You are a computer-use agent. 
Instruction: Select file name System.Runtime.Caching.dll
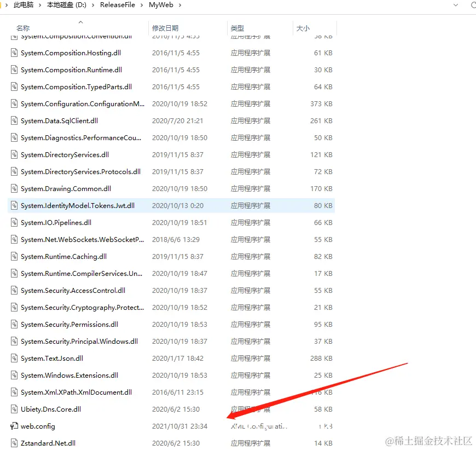coord(64,257)
